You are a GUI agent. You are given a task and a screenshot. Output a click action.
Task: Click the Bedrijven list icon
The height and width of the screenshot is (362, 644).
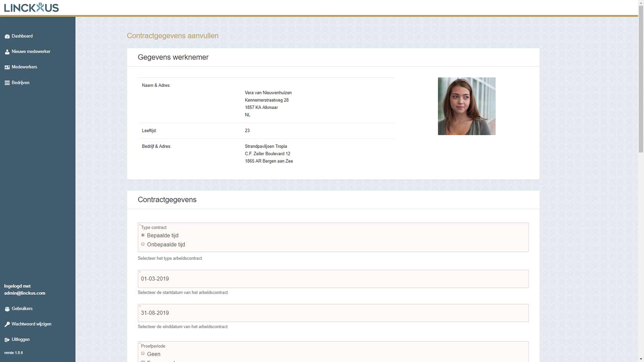coord(7,83)
